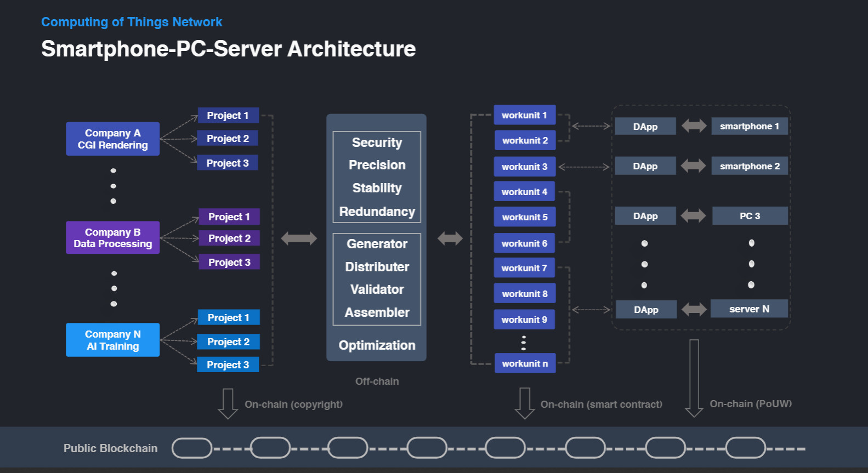
Task: Click the Smartphone-PC-Server Architecture title
Action: [x=229, y=49]
